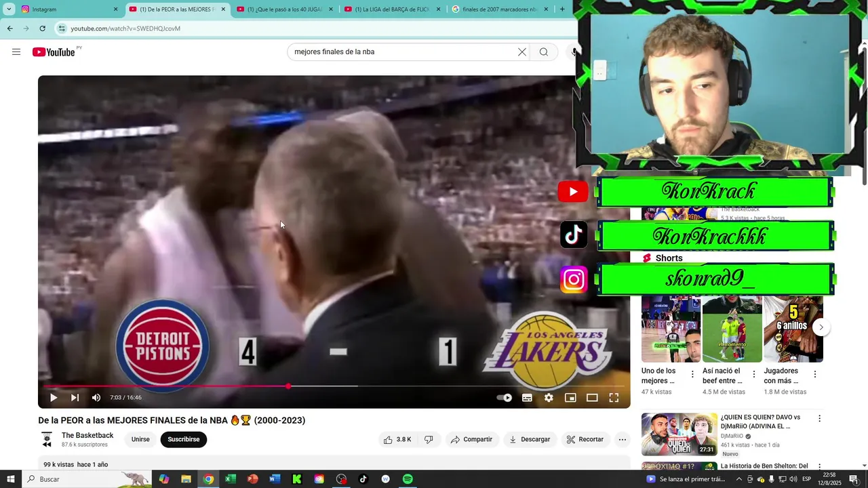Open video player settings gear
The image size is (868, 488).
[549, 398]
